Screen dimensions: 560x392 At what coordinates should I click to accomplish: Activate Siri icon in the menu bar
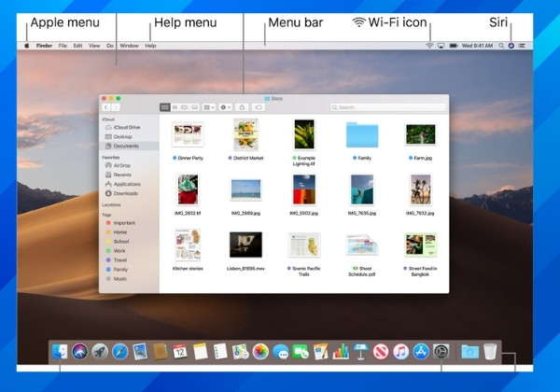coord(511,46)
